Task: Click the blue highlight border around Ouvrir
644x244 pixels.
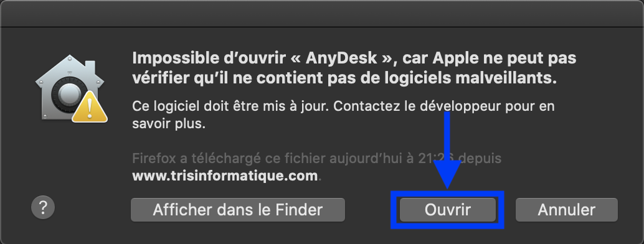Action: [447, 210]
